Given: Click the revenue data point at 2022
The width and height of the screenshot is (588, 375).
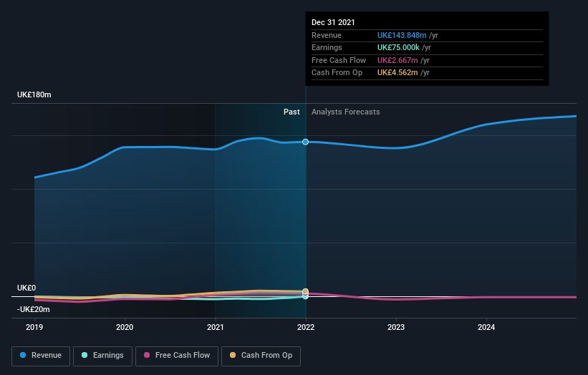Looking at the screenshot, I should (x=305, y=142).
